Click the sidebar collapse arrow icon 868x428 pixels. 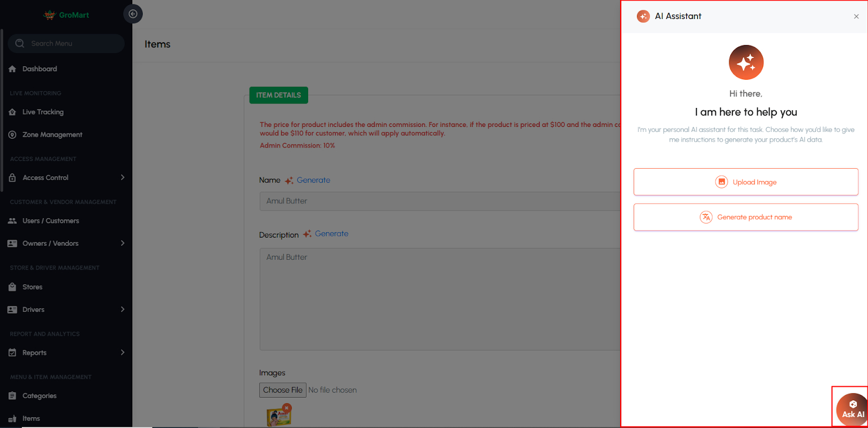coord(133,14)
